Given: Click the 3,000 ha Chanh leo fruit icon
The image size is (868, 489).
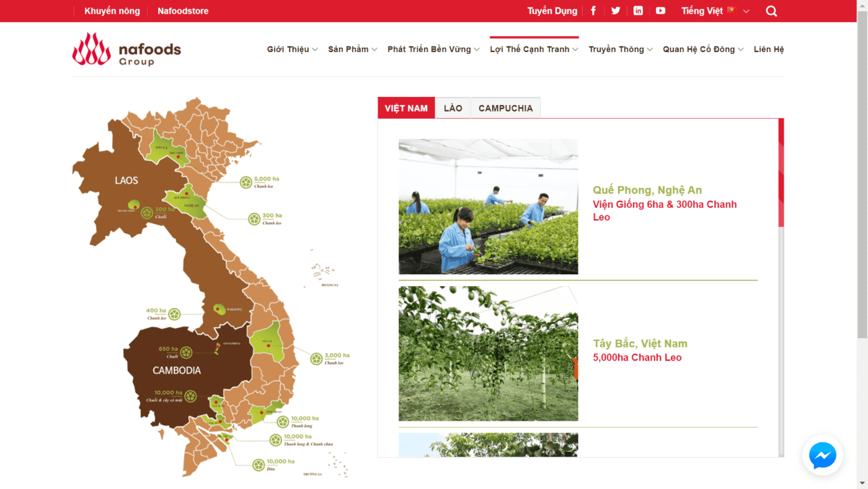Looking at the screenshot, I should pos(317,358).
